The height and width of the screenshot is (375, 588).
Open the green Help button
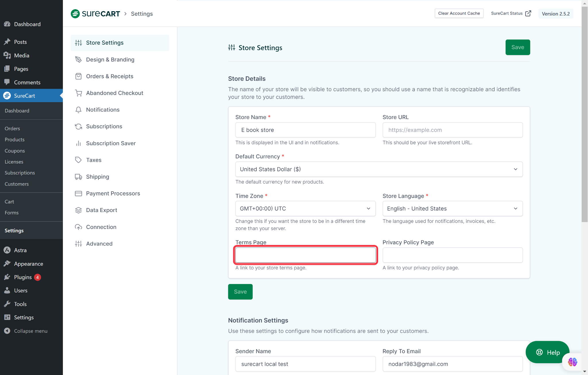point(547,352)
